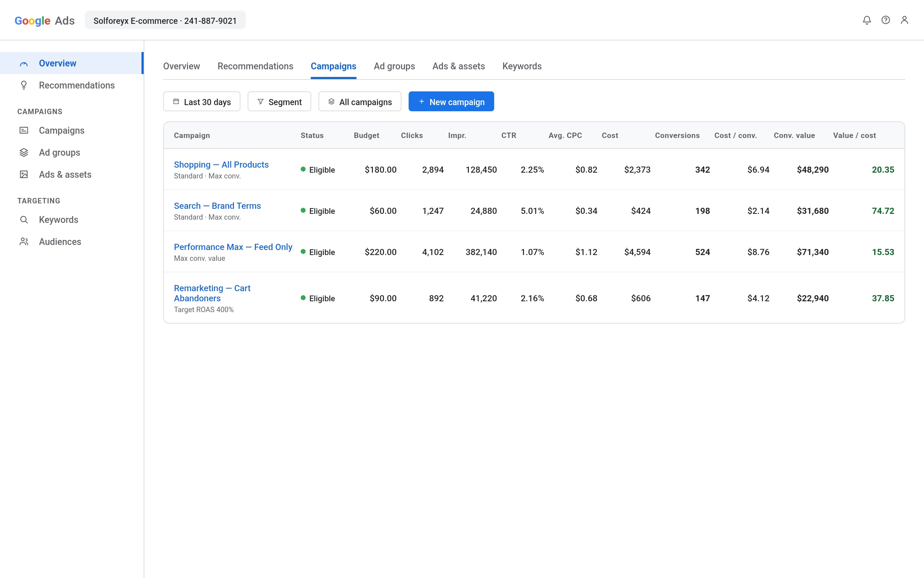Open the Solforeyx E-commerce account switcher
This screenshot has height=578, width=924.
pos(165,21)
